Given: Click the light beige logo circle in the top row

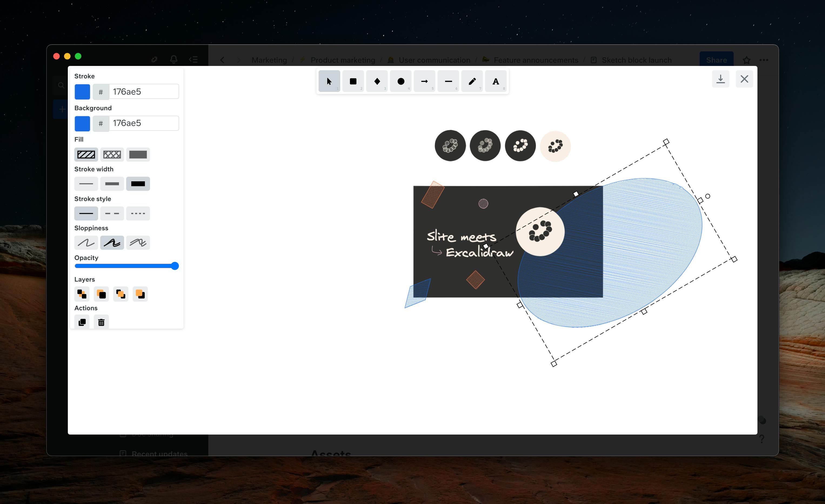Looking at the screenshot, I should (555, 146).
